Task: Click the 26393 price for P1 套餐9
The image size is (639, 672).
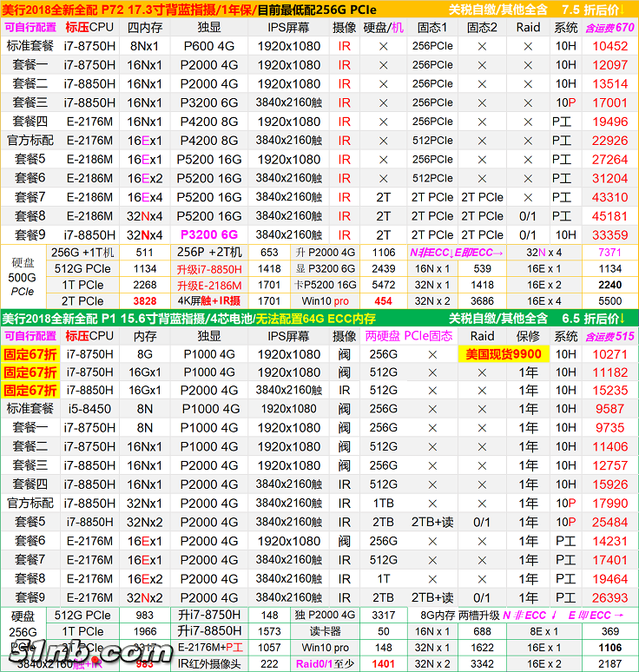Action: (x=609, y=597)
